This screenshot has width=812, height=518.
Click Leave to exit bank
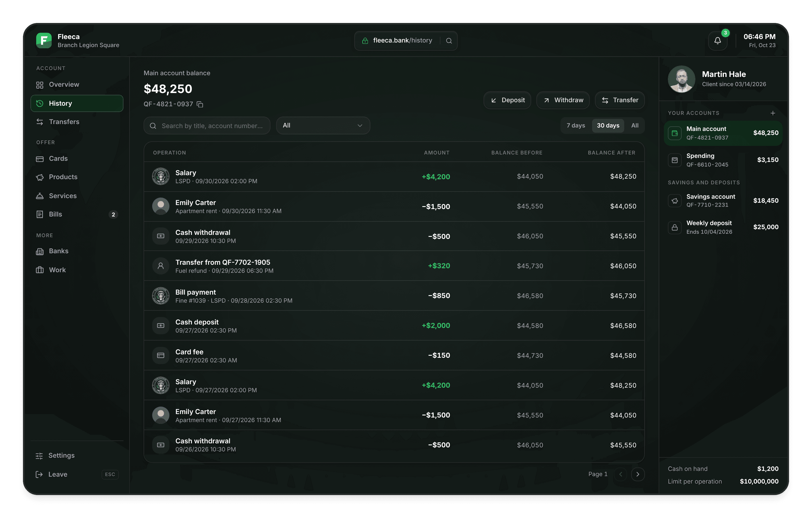(x=77, y=474)
